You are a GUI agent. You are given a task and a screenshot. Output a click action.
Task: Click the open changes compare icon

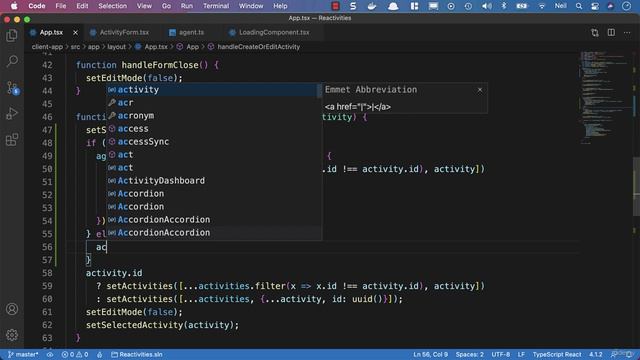(595, 33)
